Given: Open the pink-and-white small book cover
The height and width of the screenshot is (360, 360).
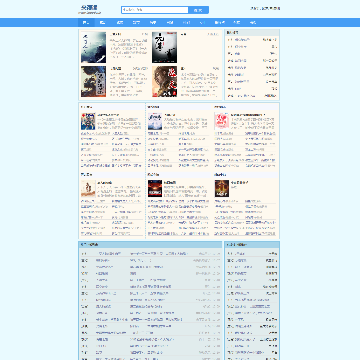Looking at the screenshot, I should (x=222, y=121).
